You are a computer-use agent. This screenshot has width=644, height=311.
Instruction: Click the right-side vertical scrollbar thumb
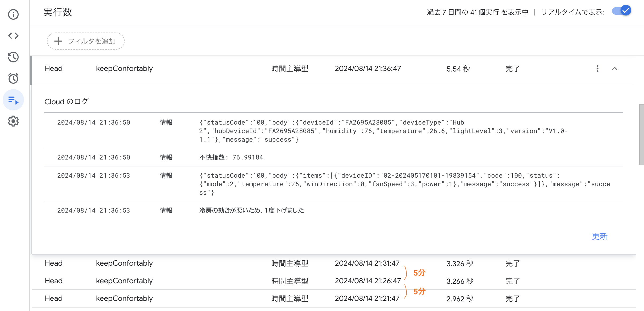pyautogui.click(x=641, y=134)
